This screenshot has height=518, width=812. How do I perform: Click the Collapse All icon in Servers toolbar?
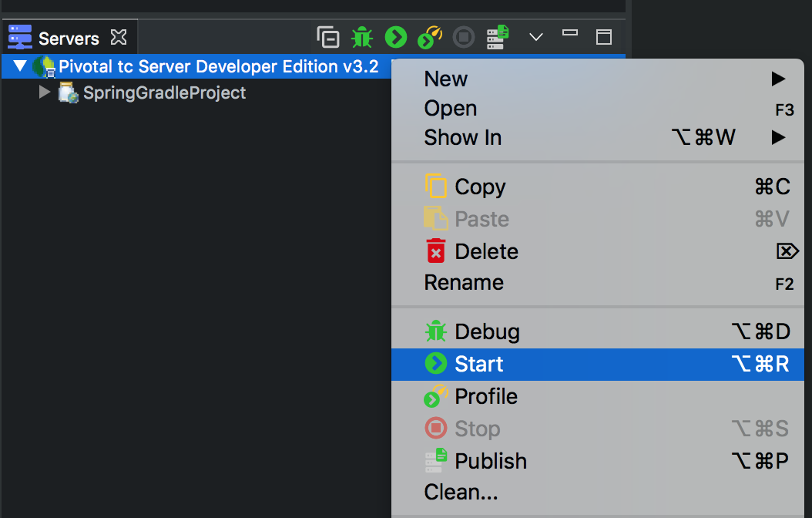pyautogui.click(x=328, y=37)
